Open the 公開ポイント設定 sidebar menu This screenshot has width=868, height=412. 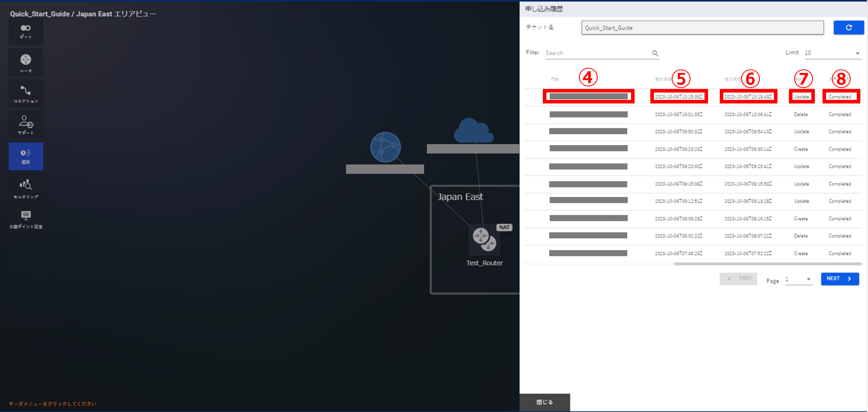[x=26, y=220]
